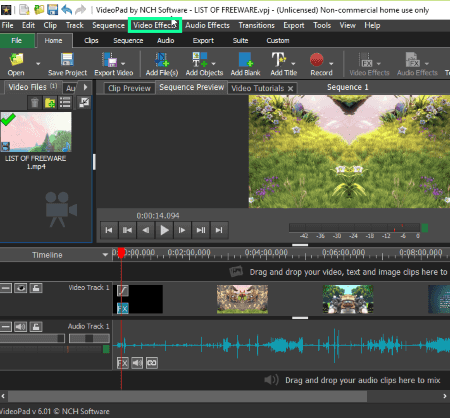
Task: Click the Undo arrow in title bar
Action: point(67,10)
